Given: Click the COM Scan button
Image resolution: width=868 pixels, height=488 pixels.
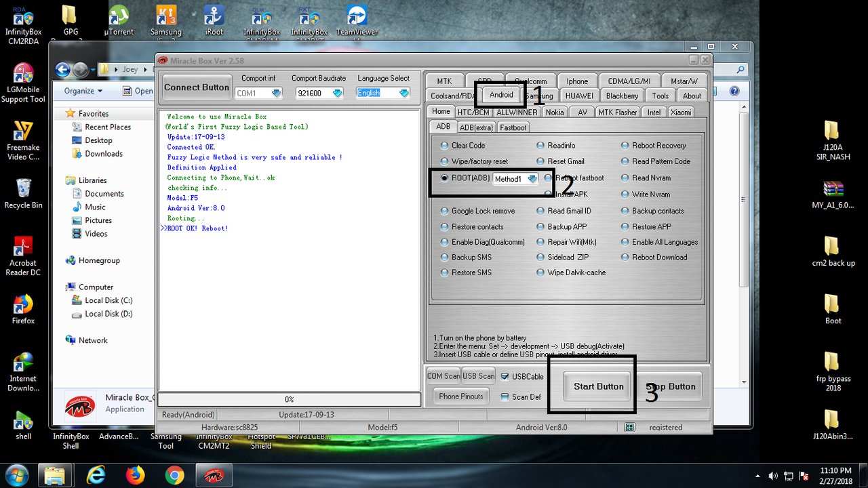Looking at the screenshot, I should 443,376.
